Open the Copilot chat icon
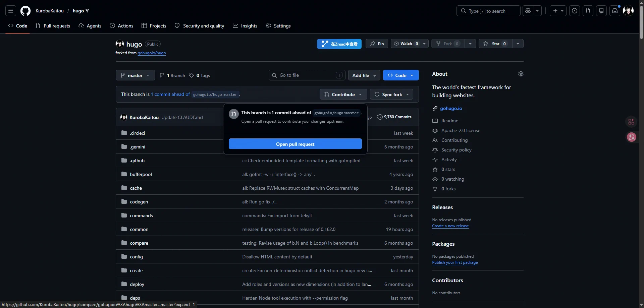This screenshot has height=308, width=644. [x=528, y=11]
